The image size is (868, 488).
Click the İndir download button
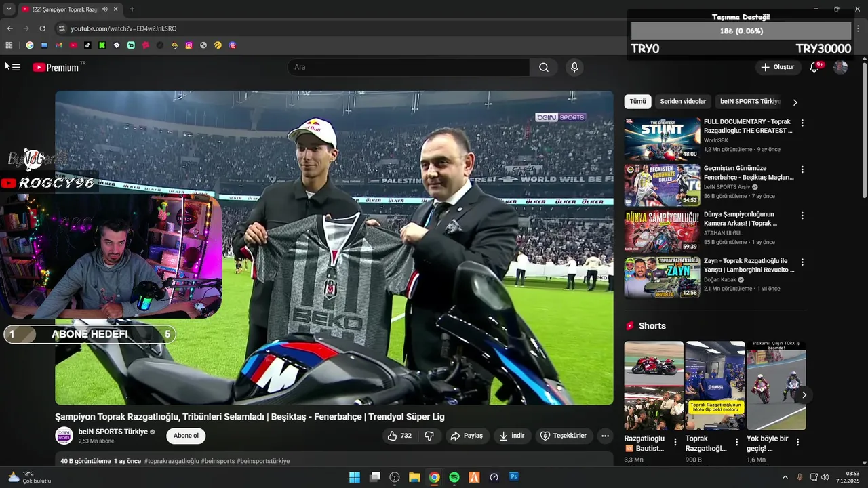click(x=512, y=436)
